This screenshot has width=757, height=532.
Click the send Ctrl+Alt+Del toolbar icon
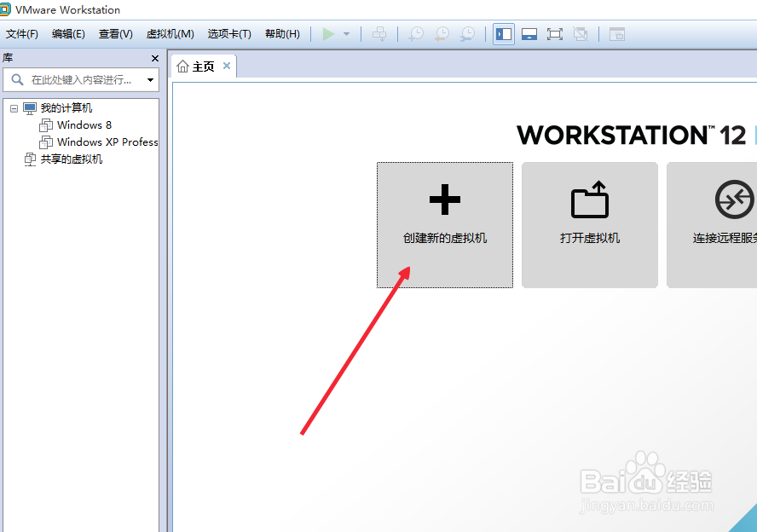click(379, 34)
